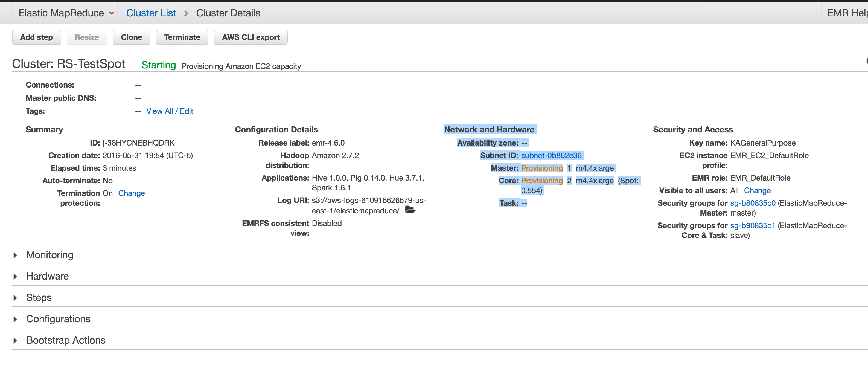Viewport: 868px width, 383px height.
Task: Click the Starting status label
Action: [x=159, y=65]
